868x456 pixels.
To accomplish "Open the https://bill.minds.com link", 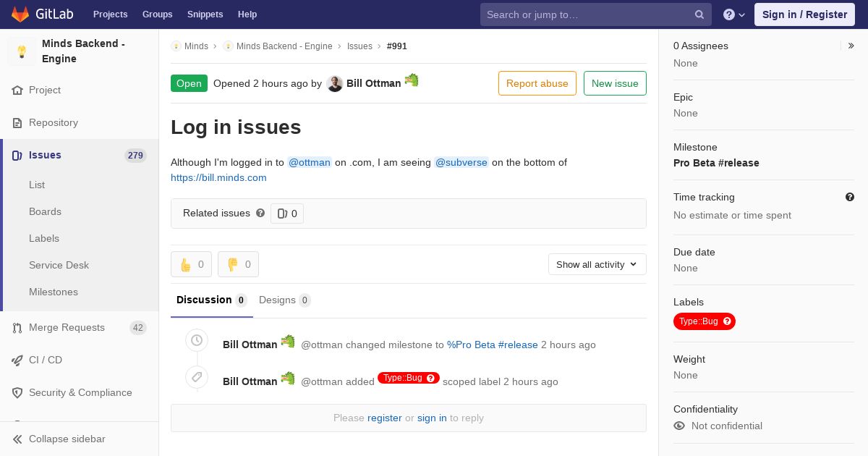I will coord(218,177).
